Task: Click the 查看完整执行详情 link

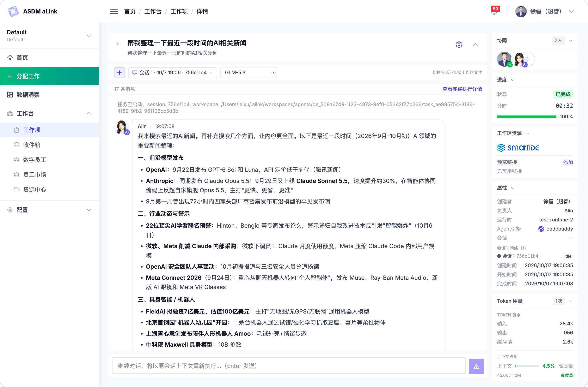Action: point(462,89)
